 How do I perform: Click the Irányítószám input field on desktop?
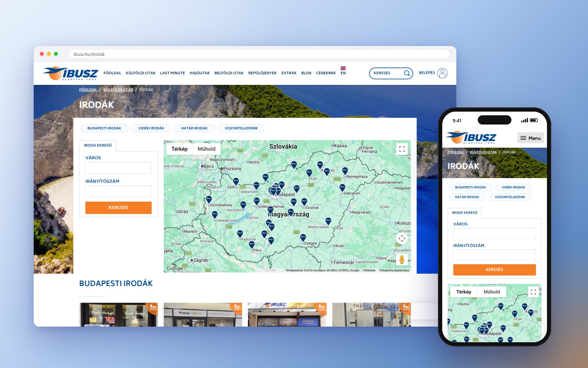coord(118,191)
